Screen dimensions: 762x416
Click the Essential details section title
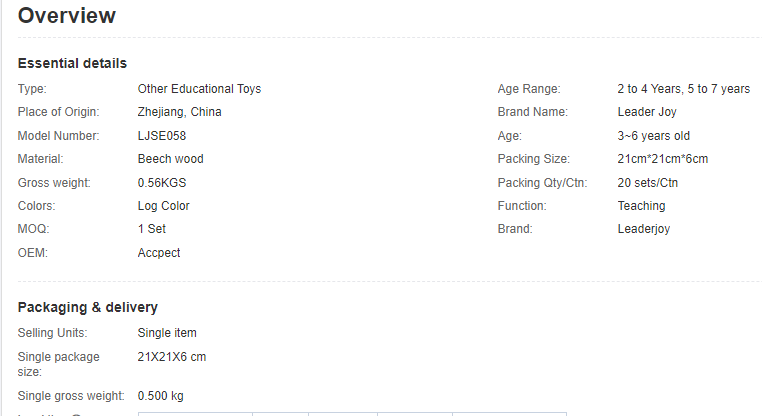[x=72, y=64]
